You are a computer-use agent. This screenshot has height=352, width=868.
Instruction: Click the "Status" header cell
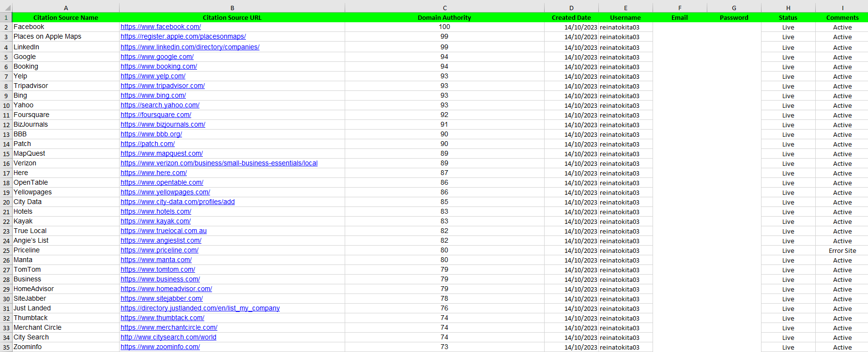coord(788,17)
